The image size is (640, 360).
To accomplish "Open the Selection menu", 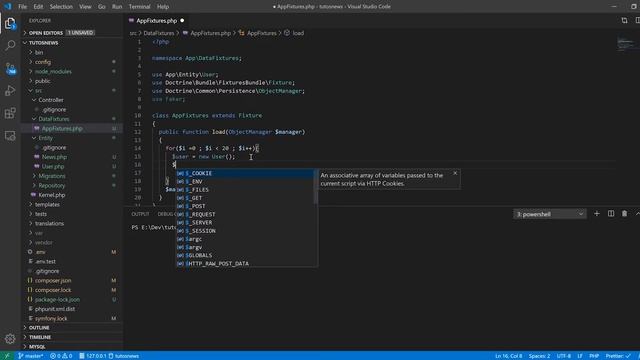I will (61, 7).
